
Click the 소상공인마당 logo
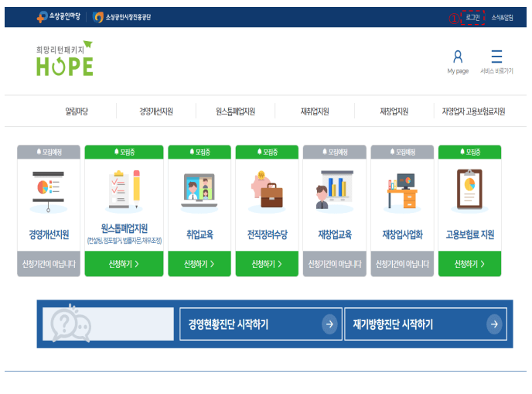pos(58,17)
